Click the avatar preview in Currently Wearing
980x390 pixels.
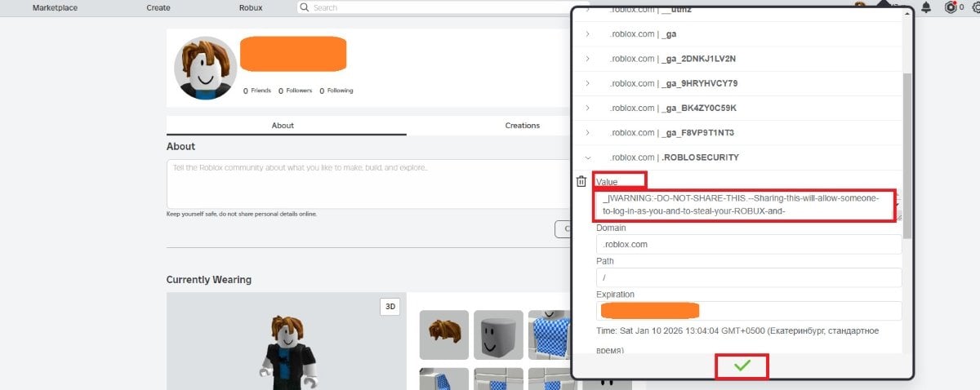point(286,341)
